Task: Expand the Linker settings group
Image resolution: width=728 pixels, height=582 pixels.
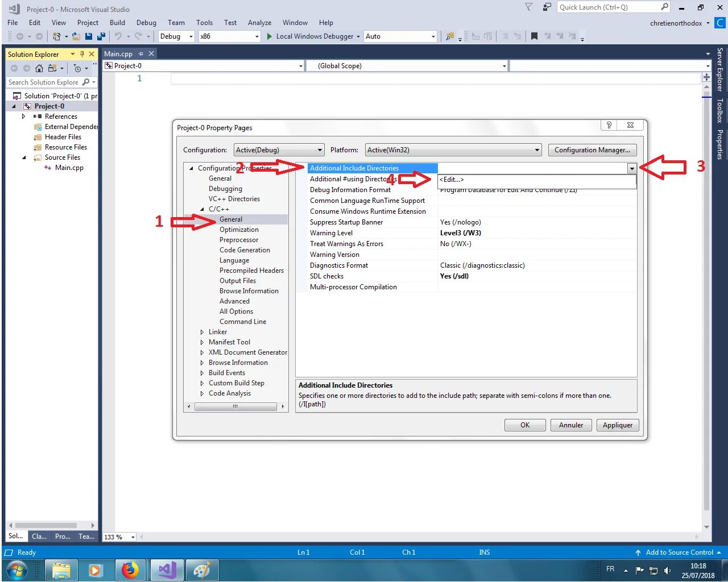Action: tap(202, 331)
